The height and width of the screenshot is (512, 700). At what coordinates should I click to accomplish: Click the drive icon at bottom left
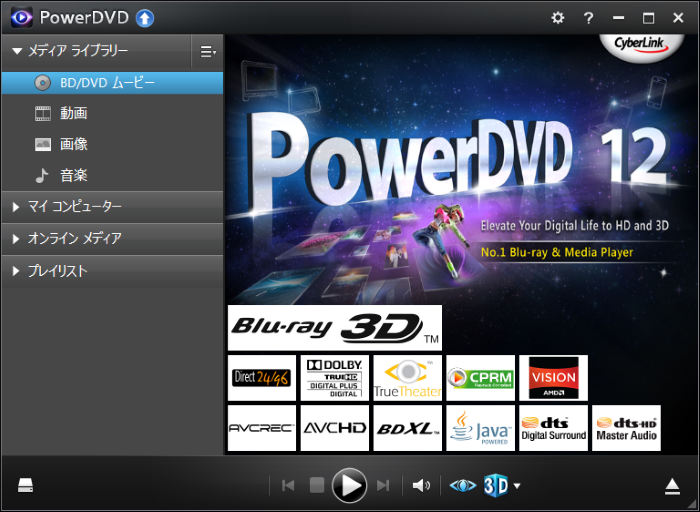coord(26,486)
